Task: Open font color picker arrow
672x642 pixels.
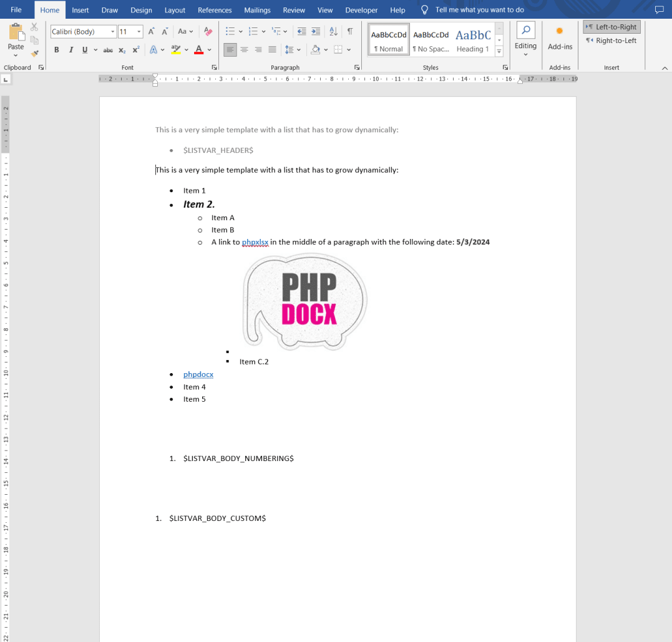Action: tap(210, 50)
